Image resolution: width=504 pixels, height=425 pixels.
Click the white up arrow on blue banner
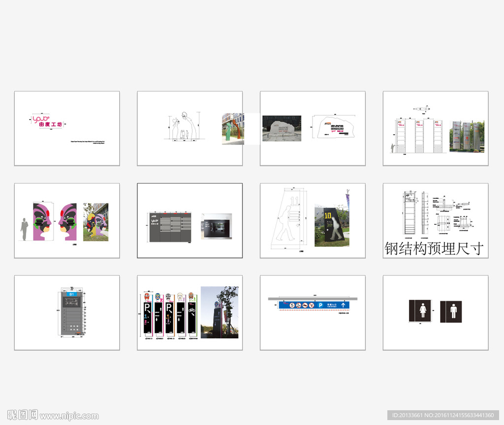(343, 305)
